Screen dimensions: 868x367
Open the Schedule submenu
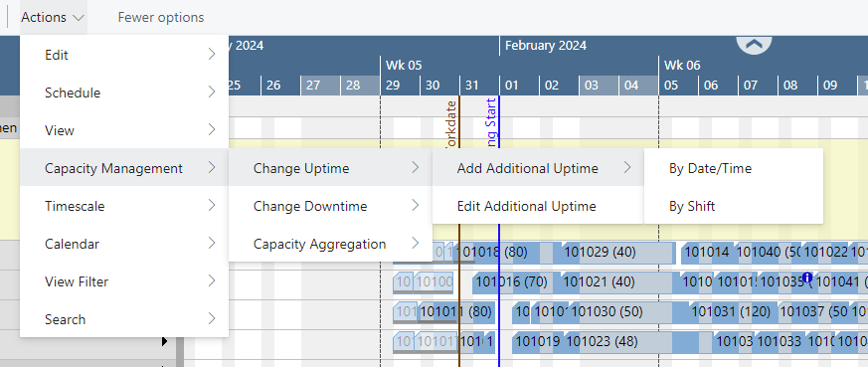[x=124, y=92]
